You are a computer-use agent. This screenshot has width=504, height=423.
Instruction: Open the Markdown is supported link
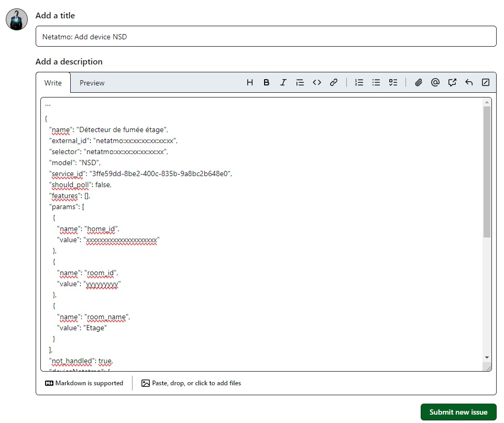pos(84,383)
